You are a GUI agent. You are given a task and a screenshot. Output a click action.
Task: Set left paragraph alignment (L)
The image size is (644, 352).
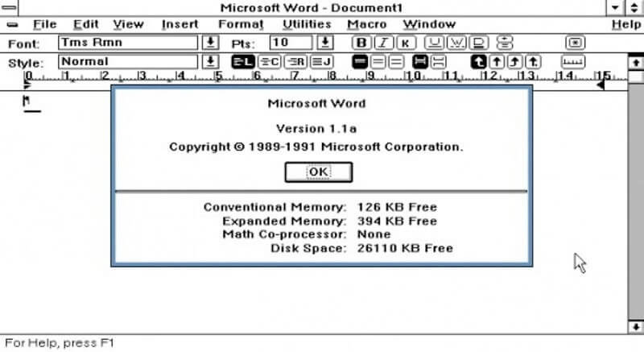point(243,62)
